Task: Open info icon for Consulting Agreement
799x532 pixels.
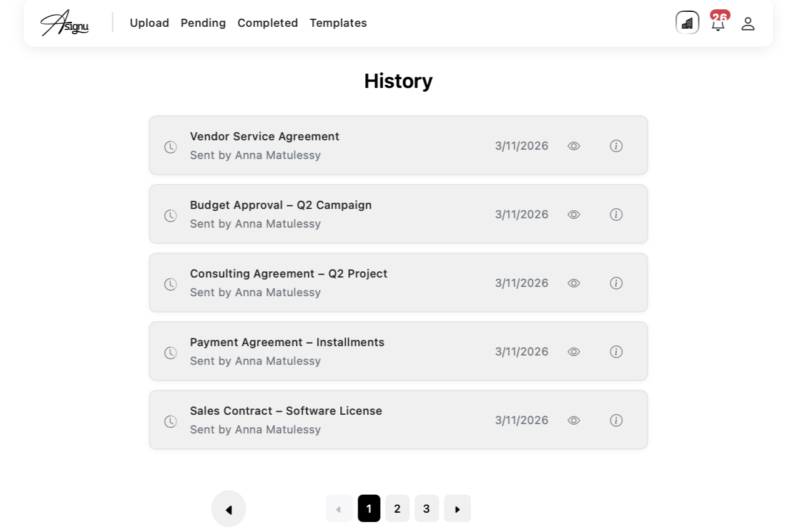Action: [x=616, y=283]
